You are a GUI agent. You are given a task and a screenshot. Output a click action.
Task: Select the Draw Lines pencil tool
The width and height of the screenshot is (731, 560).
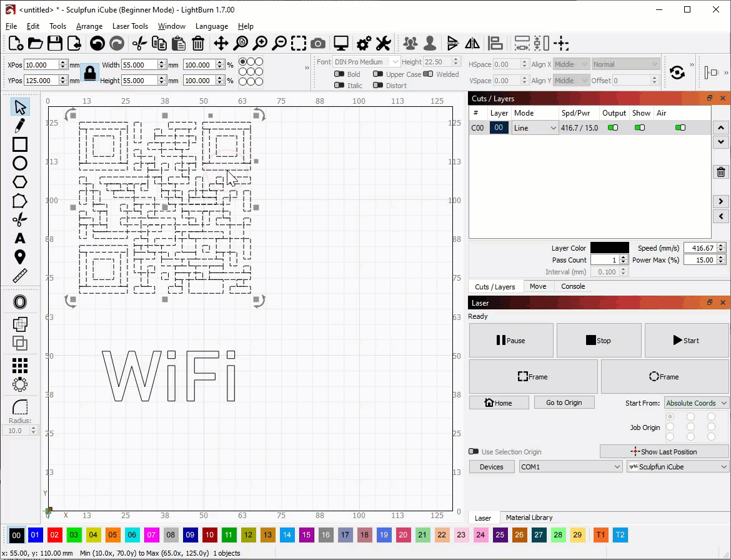(20, 126)
